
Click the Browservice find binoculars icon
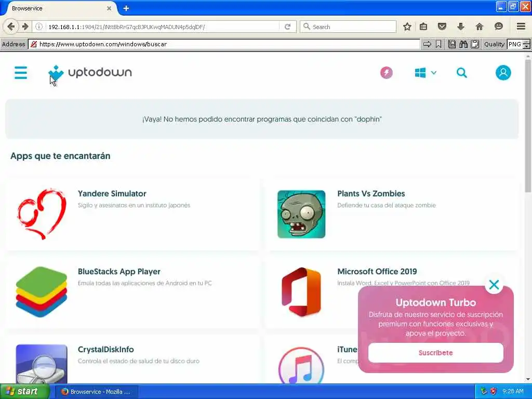(x=463, y=44)
